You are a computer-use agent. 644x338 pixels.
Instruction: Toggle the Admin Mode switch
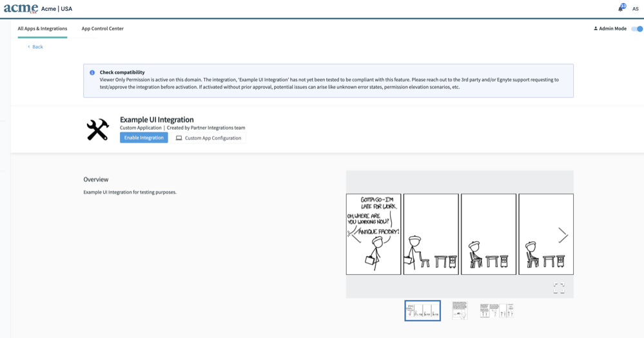pyautogui.click(x=637, y=29)
